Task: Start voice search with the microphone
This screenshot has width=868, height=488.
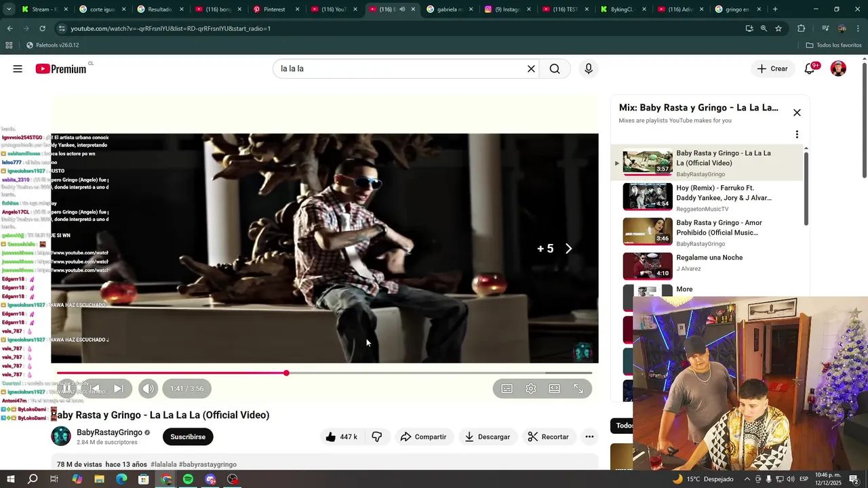Action: click(589, 68)
